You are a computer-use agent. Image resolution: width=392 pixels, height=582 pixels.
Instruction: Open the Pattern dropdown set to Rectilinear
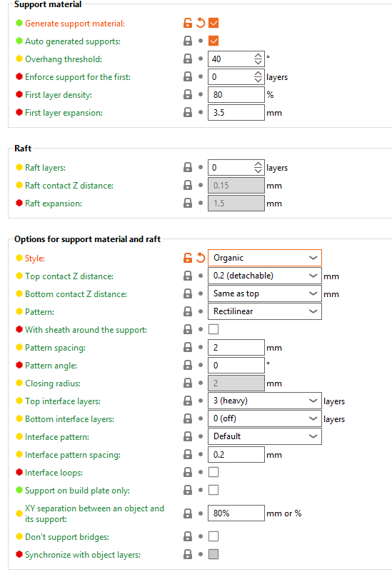[265, 311]
